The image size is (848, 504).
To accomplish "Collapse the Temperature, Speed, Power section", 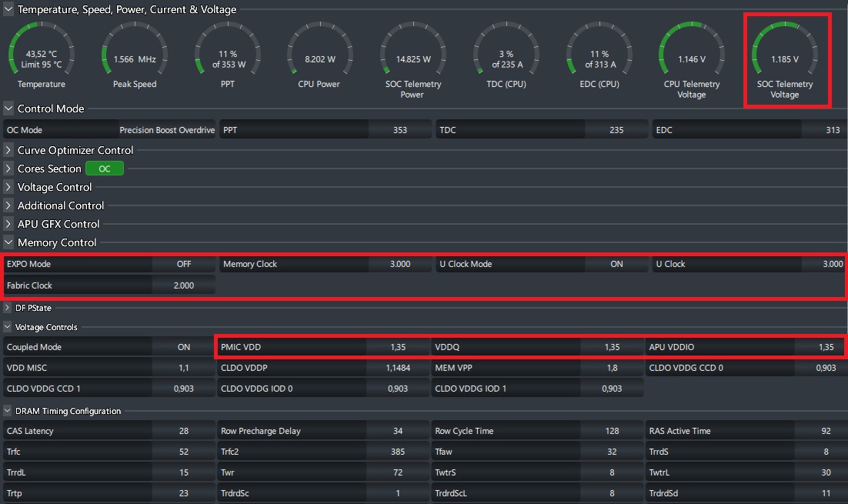I will [x=8, y=9].
